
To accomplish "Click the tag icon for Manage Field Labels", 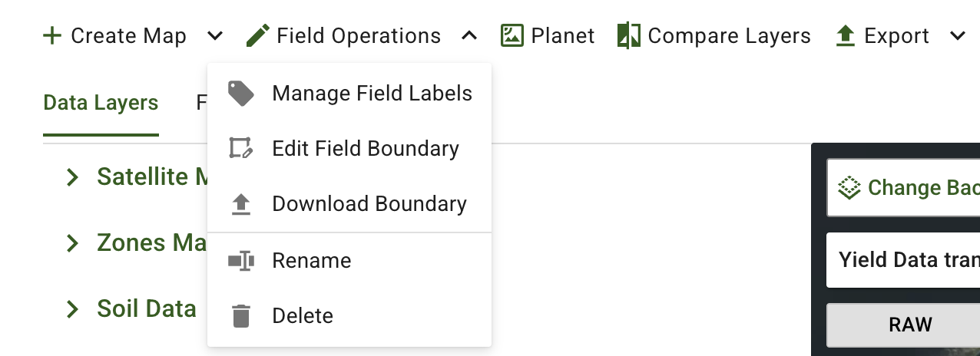I will point(241,94).
